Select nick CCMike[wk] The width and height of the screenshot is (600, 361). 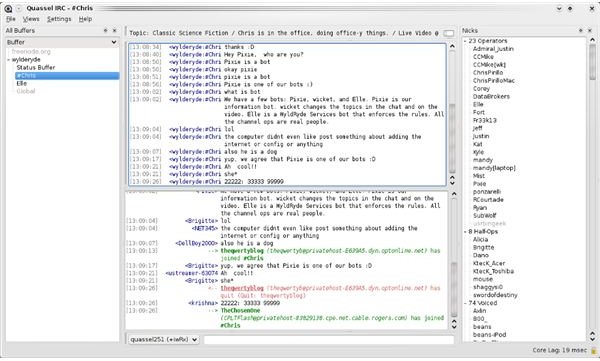(489, 65)
